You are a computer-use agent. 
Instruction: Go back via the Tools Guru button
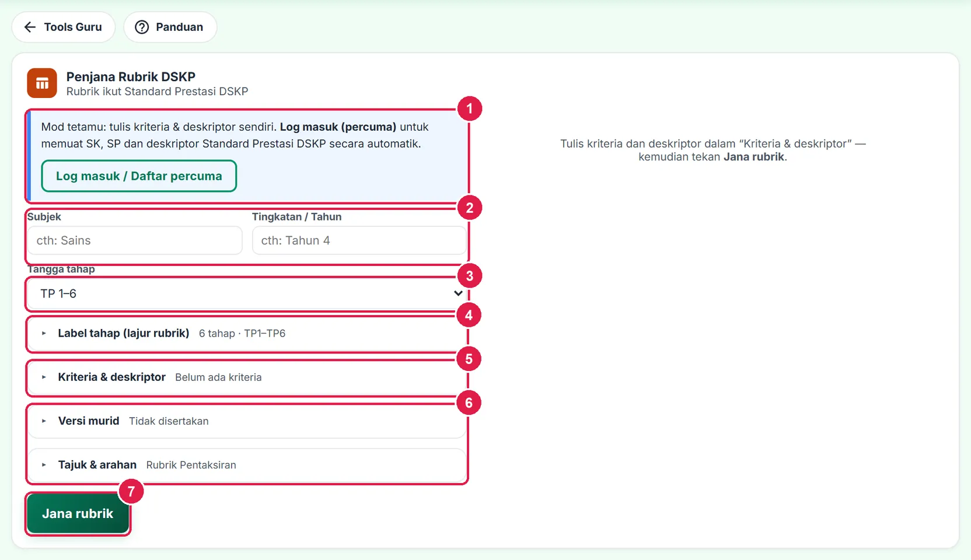tap(64, 27)
